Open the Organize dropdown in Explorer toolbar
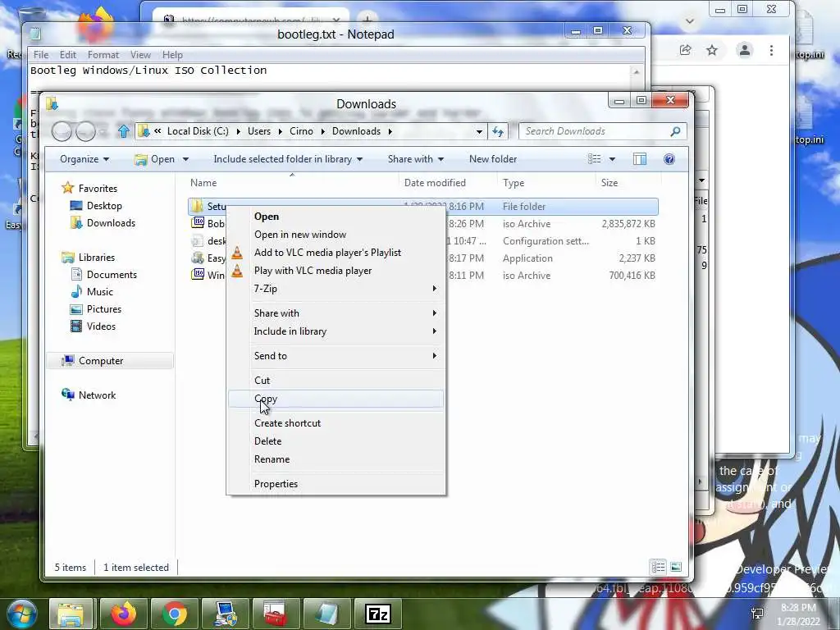The image size is (840, 630). pyautogui.click(x=84, y=159)
